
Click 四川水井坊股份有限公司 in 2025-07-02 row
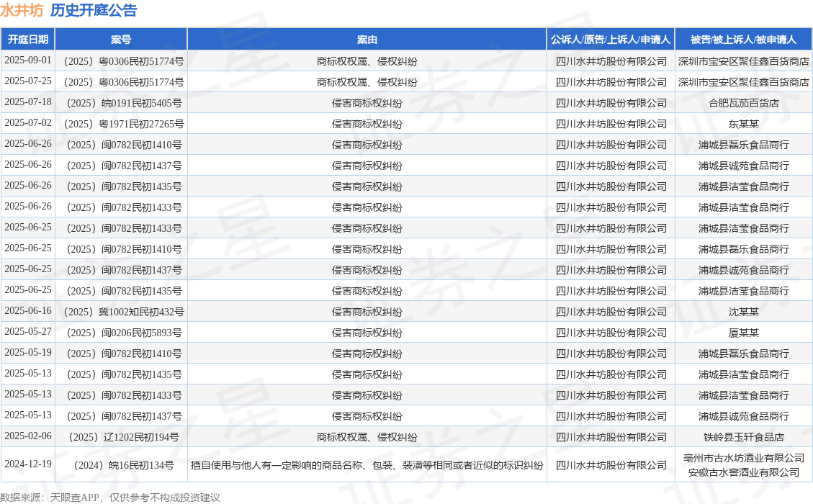[x=611, y=124]
